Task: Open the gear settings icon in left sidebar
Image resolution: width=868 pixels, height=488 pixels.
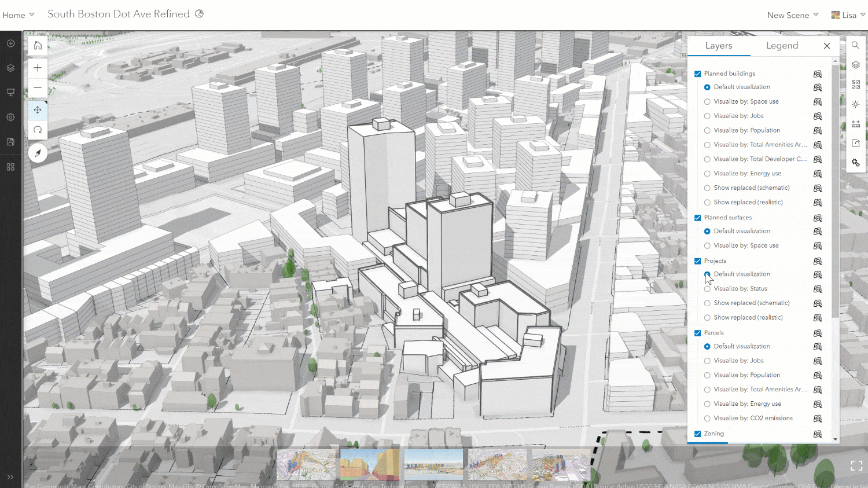Action: coord(10,117)
